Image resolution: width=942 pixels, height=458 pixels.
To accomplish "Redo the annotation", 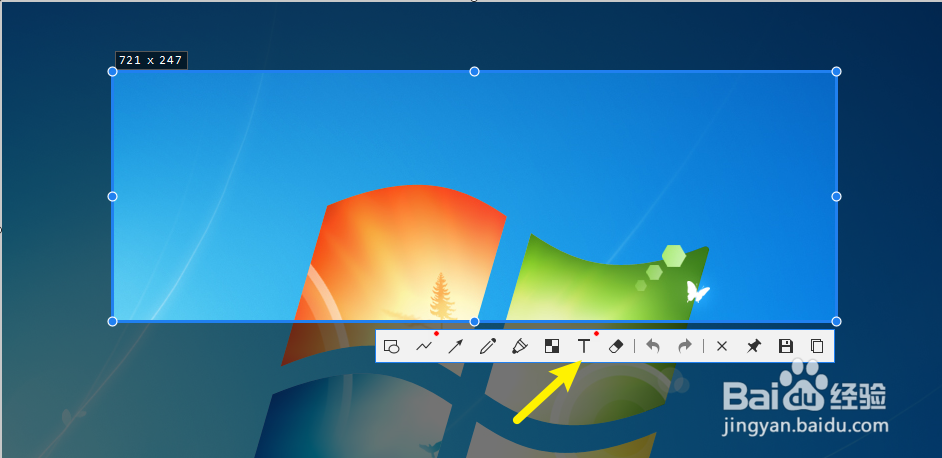I will [685, 346].
